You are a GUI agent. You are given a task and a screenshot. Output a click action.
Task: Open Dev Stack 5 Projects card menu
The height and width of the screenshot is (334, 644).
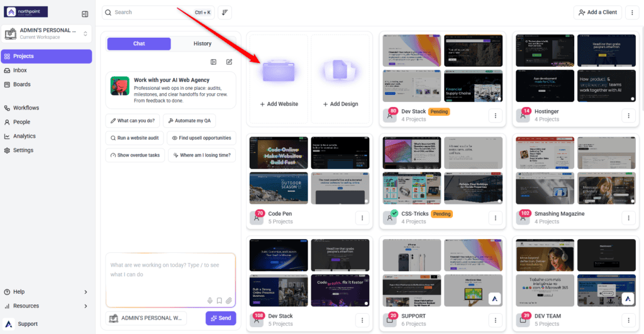click(362, 320)
